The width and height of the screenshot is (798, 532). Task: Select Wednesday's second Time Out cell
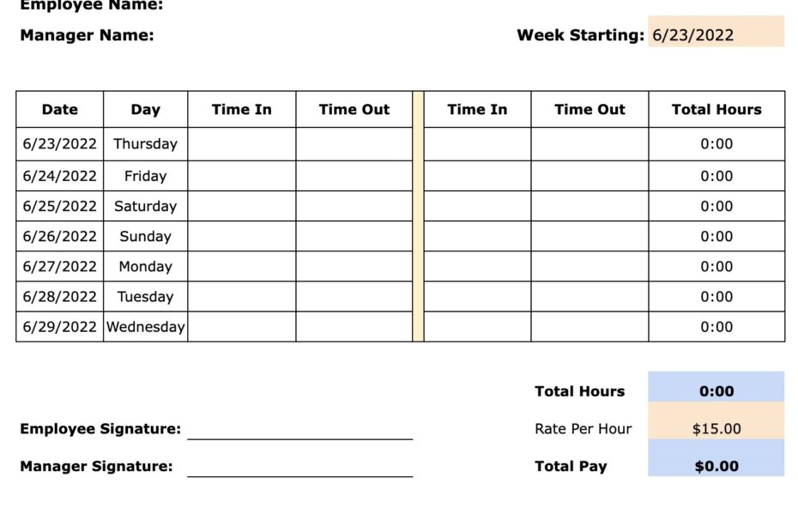tap(589, 327)
